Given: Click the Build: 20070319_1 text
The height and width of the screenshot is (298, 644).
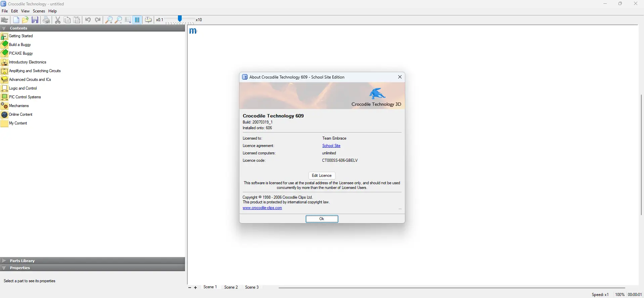Looking at the screenshot, I should (258, 122).
